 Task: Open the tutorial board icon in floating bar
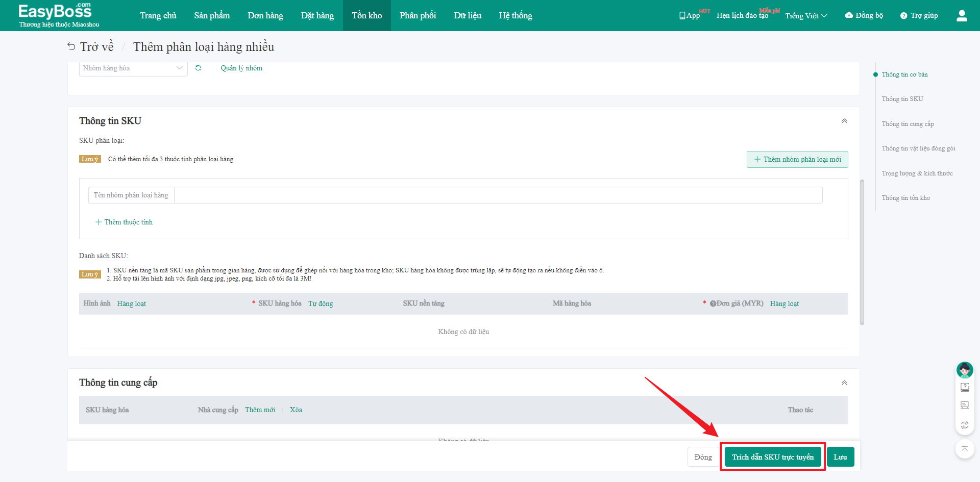965,405
